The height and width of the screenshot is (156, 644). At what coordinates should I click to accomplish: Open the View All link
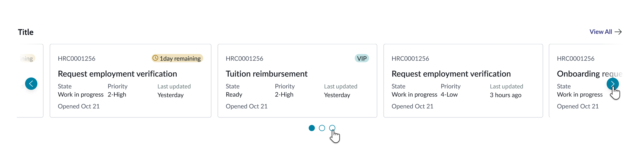pyautogui.click(x=600, y=32)
